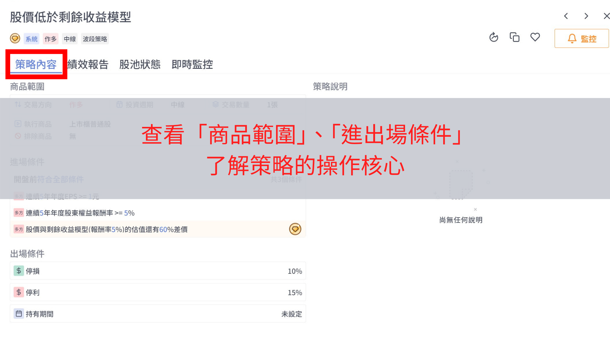610x364 pixels.
Task: Switch to the 績效報告 tab
Action: coord(88,64)
